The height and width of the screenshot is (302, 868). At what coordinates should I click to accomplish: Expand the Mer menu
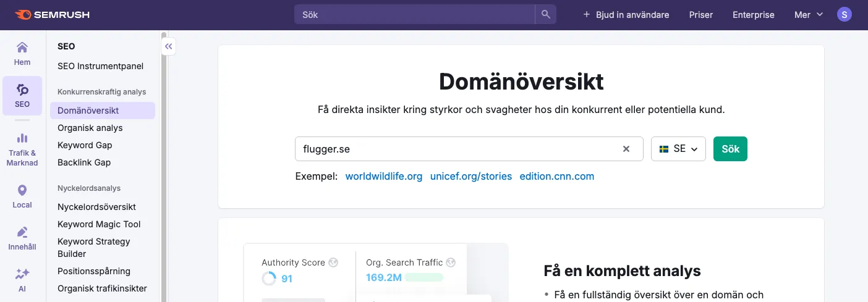(809, 14)
